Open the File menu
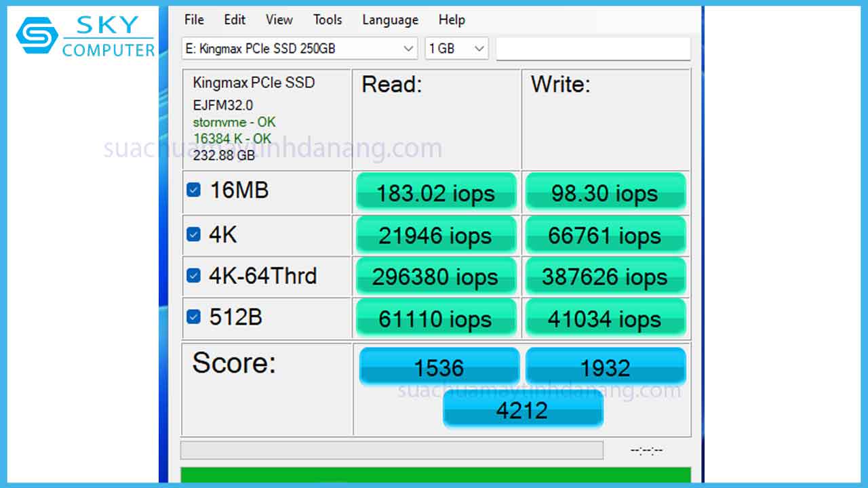Image resolution: width=868 pixels, height=488 pixels. (x=193, y=20)
